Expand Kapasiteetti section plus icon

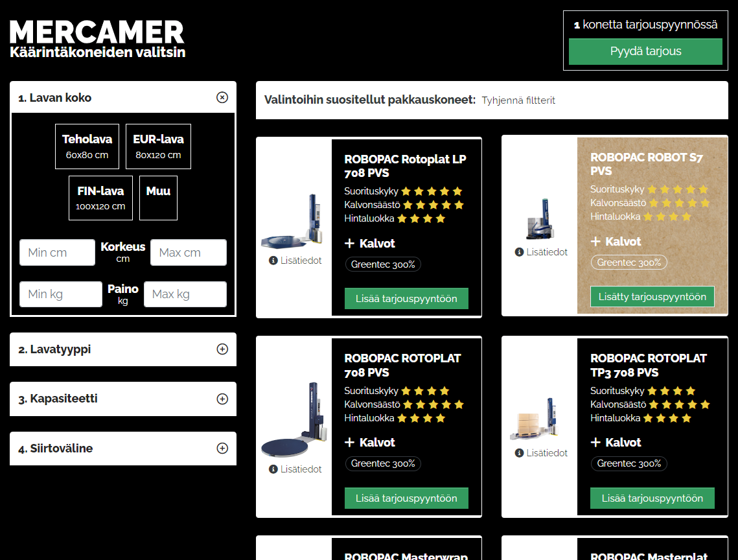222,399
